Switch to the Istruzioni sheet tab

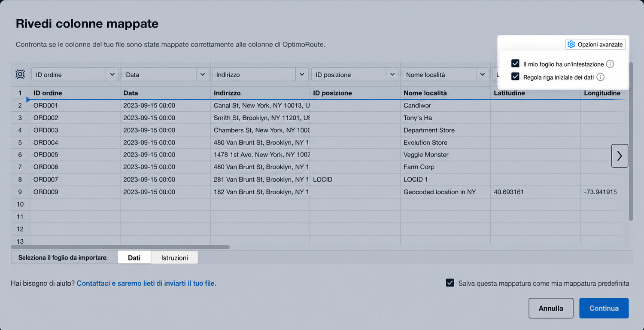click(x=174, y=258)
